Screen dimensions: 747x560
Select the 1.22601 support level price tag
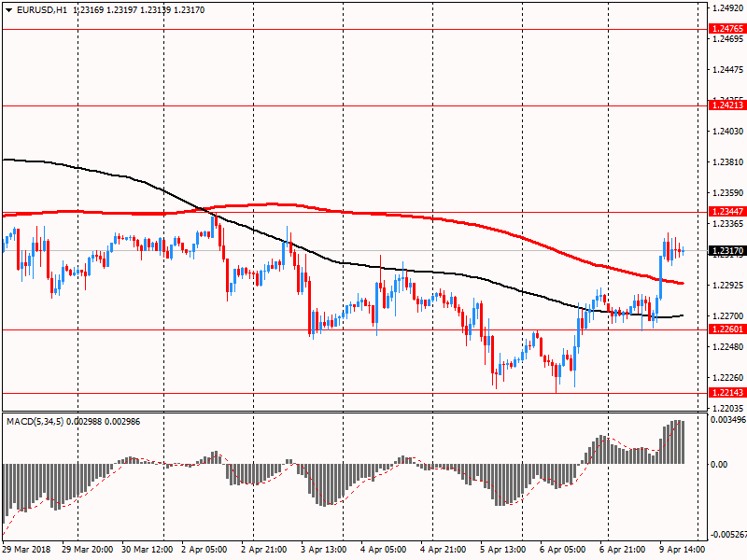727,329
